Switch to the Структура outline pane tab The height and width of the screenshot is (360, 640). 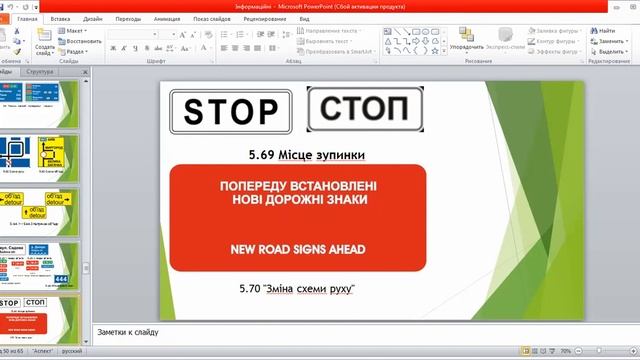point(40,72)
